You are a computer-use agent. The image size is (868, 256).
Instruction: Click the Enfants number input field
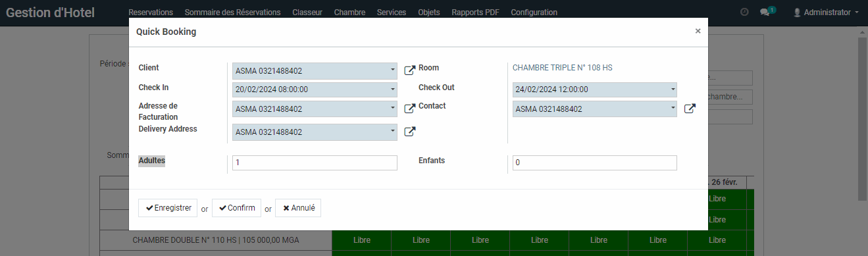(x=595, y=163)
